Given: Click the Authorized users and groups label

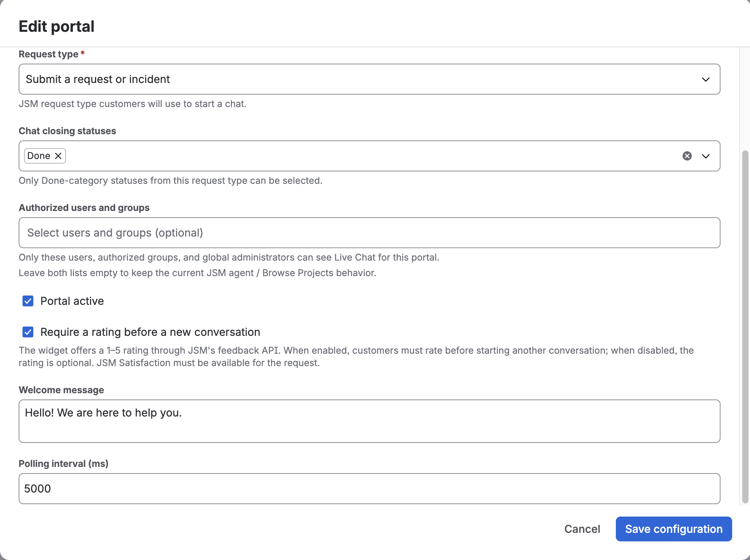Looking at the screenshot, I should coord(84,208).
